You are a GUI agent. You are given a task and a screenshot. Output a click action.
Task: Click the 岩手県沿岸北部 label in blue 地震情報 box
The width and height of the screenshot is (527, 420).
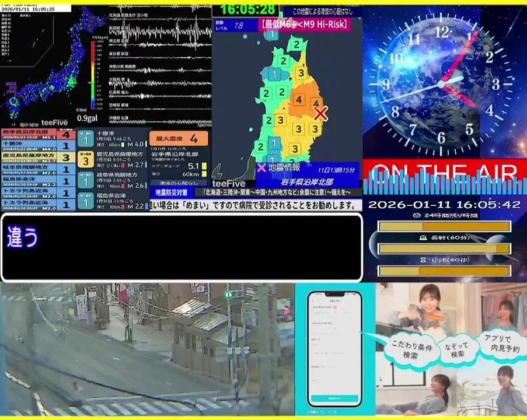[307, 182]
